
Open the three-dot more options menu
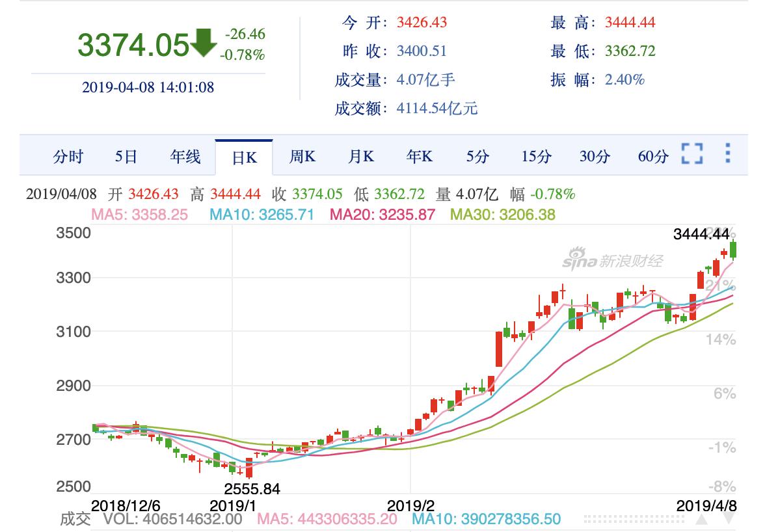(727, 153)
